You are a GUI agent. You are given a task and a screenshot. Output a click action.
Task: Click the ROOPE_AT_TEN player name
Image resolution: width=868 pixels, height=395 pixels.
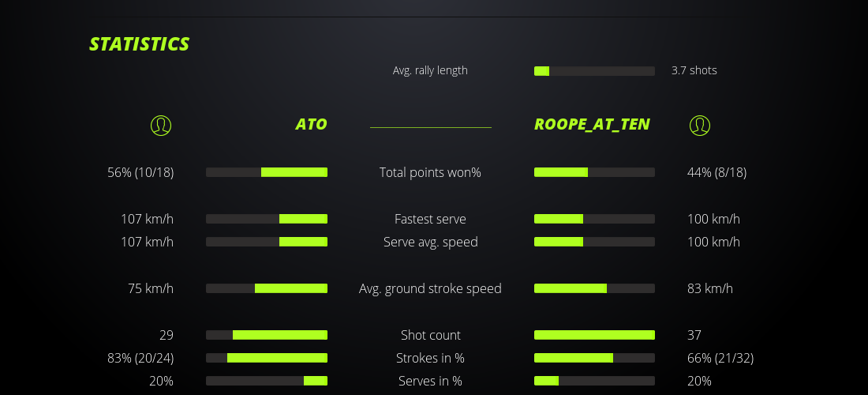592,124
